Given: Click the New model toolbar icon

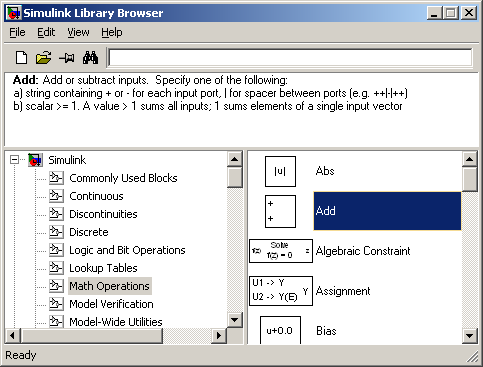Looking at the screenshot, I should click(22, 58).
